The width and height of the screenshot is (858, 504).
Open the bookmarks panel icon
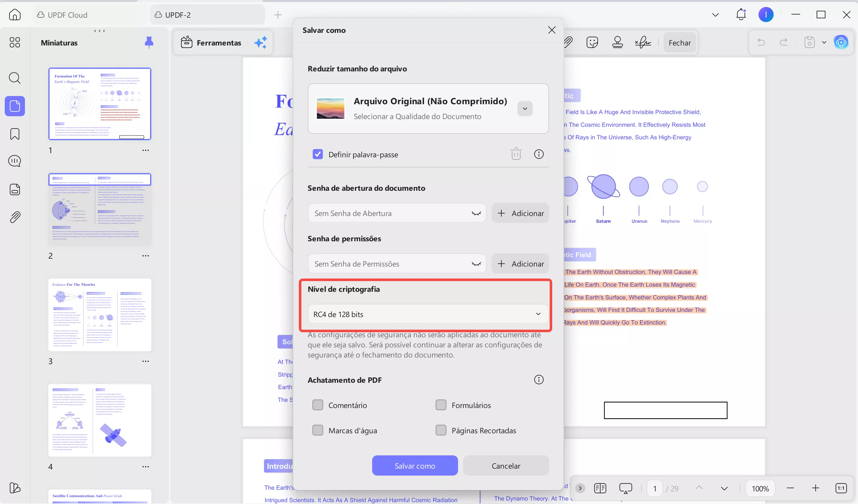[15, 134]
